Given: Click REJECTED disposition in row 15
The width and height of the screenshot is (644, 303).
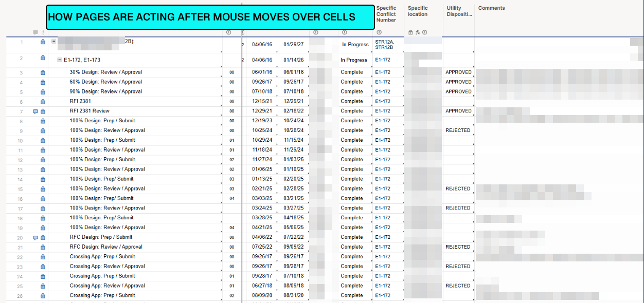Looking at the screenshot, I should click(458, 189).
